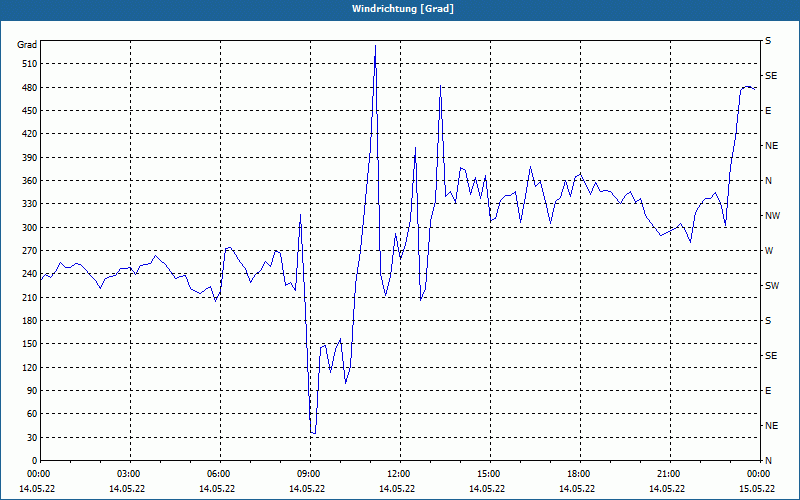The height and width of the screenshot is (500, 800).
Task: Select the 450 y-axis label
Action: (x=30, y=111)
